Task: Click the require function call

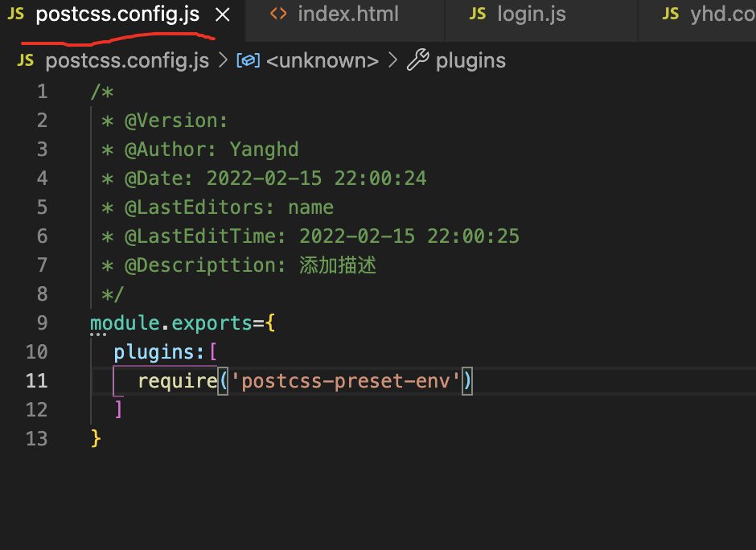Action: click(x=177, y=381)
